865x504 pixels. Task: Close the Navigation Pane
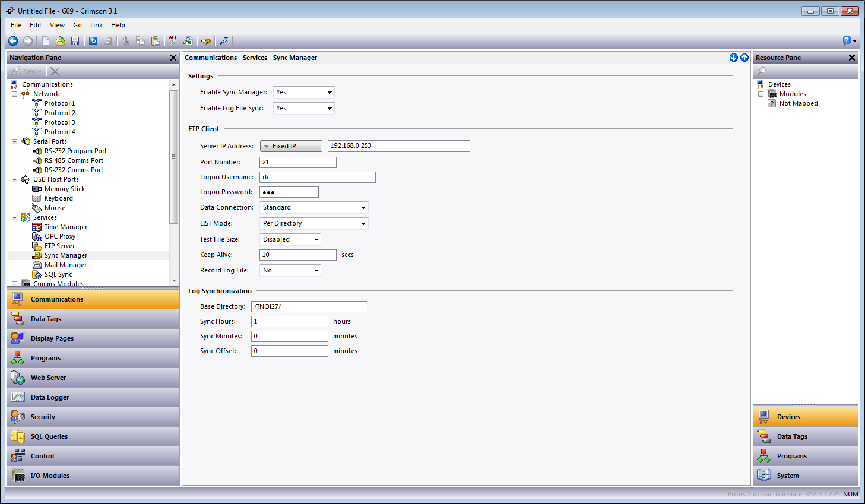(173, 58)
